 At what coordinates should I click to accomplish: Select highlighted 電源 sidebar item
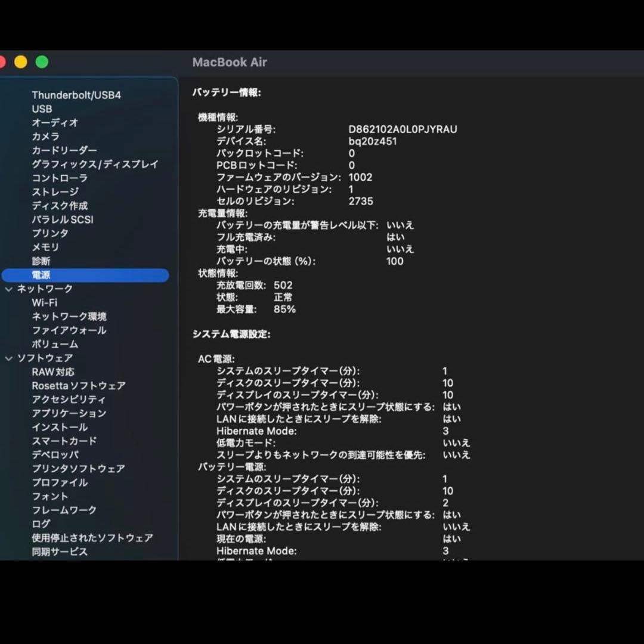pyautogui.click(x=85, y=275)
